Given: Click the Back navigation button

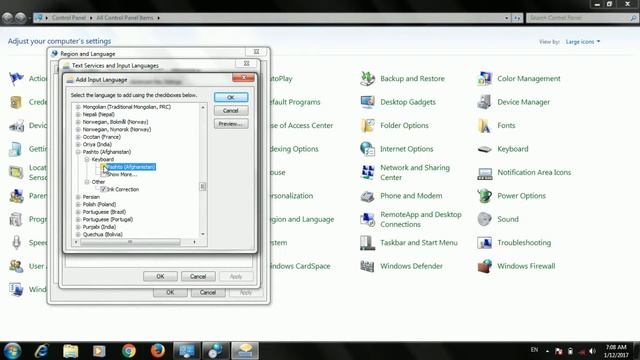Looking at the screenshot, I should (7, 18).
